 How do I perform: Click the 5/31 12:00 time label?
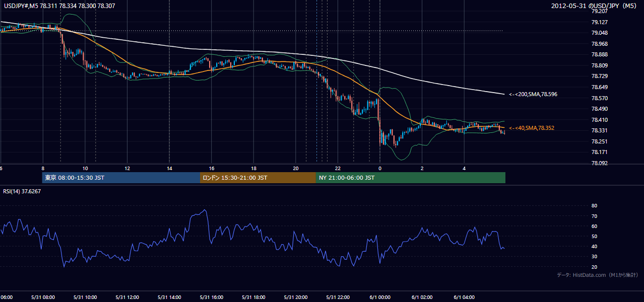(127, 297)
